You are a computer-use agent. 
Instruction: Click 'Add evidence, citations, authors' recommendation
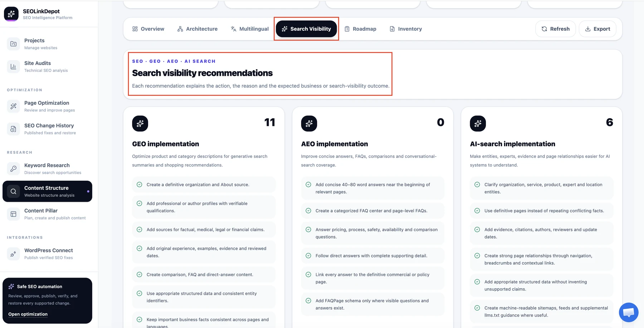[x=542, y=233]
